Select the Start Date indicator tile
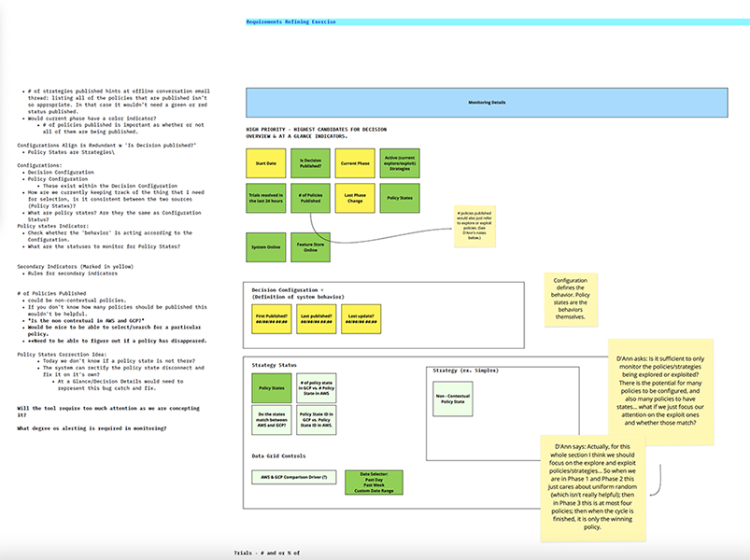The image size is (750, 560). pos(266,163)
